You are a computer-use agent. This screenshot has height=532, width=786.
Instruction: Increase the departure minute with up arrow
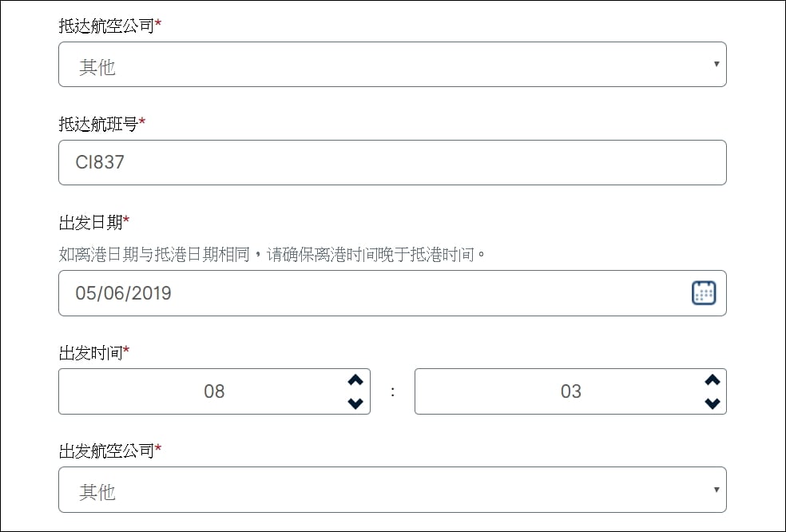(x=713, y=380)
